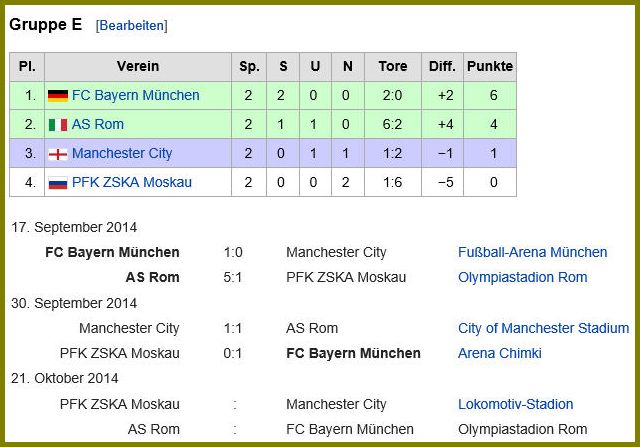This screenshot has height=447, width=640.
Task: Click the Punkte column header
Action: pyautogui.click(x=490, y=67)
